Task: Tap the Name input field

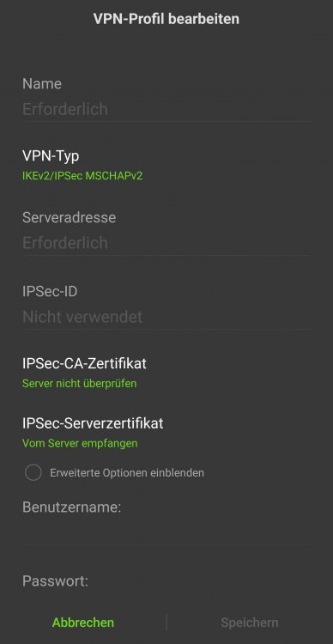Action: coord(166,110)
